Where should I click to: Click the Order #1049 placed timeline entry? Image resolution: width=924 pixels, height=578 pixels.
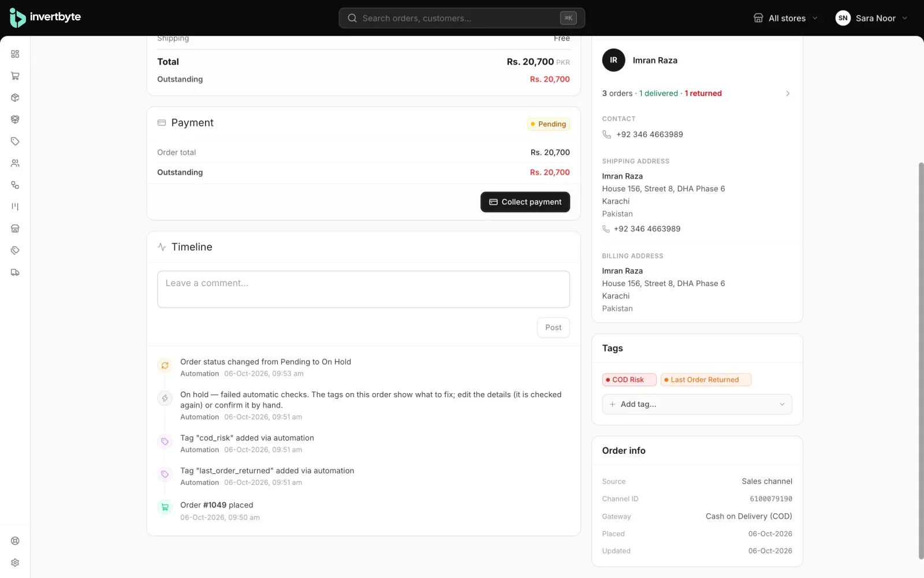[217, 505]
